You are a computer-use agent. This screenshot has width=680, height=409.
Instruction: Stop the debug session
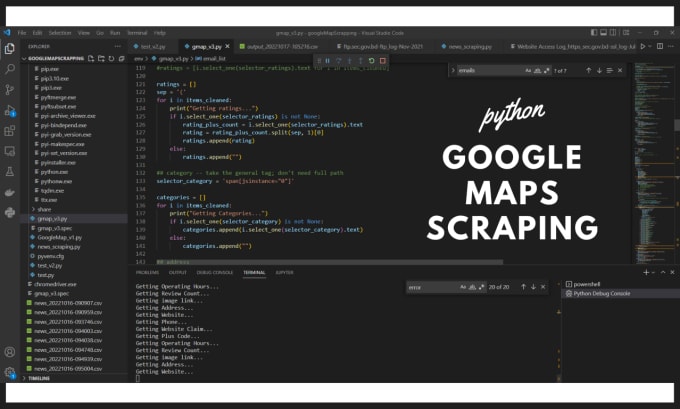382,61
